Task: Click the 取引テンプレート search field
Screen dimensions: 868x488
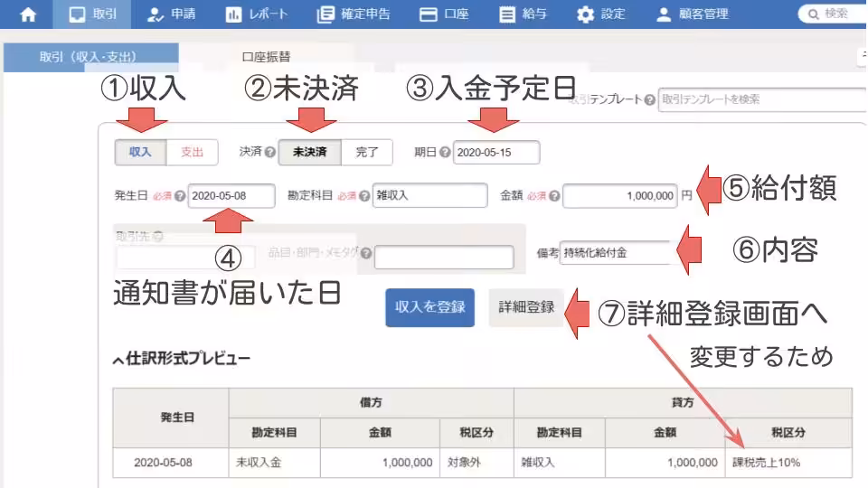Action: click(761, 99)
